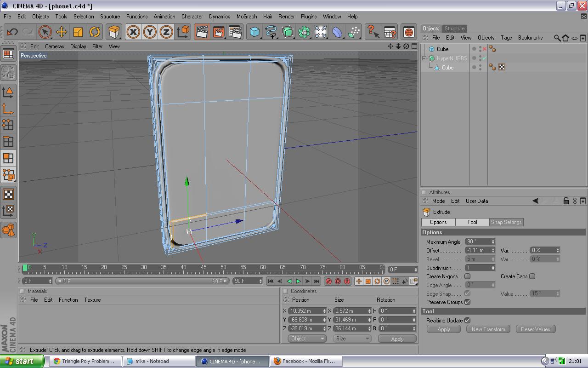Open the Plugins menu

click(x=309, y=16)
